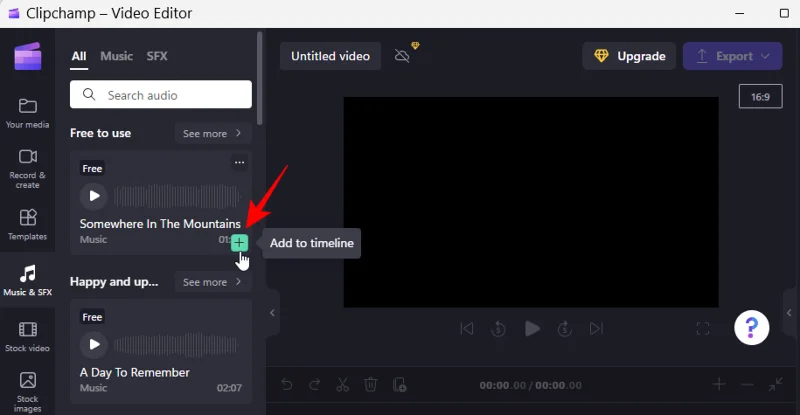Undo the last action
Screen dimensions: 800x415
287,384
